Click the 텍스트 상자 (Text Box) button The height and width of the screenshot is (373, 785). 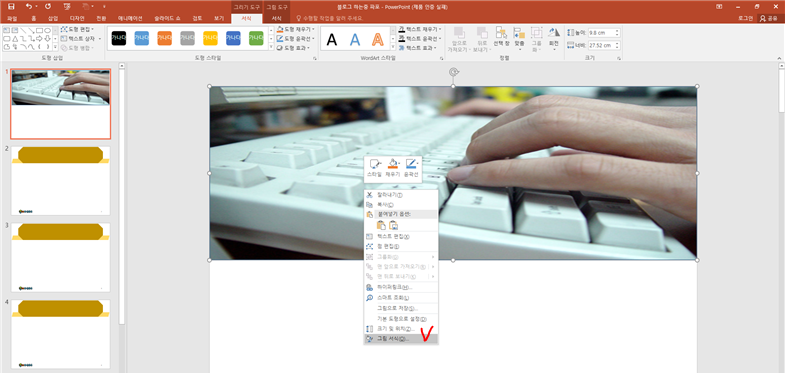81,39
